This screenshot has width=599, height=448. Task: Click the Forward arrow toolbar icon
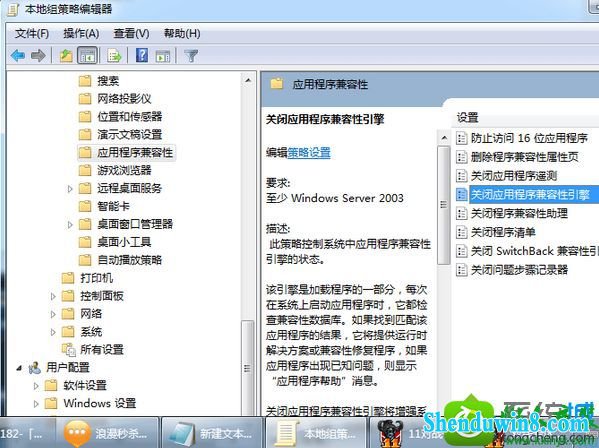coord(38,56)
